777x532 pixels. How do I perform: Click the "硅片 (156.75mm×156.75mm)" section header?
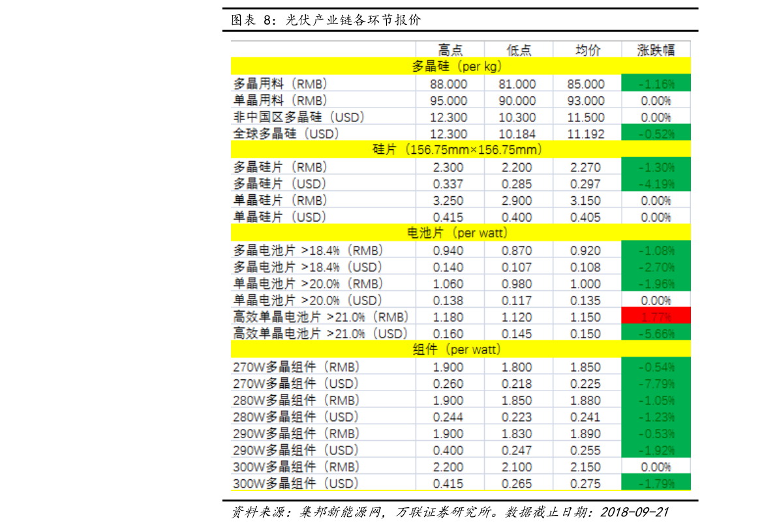[x=461, y=149]
